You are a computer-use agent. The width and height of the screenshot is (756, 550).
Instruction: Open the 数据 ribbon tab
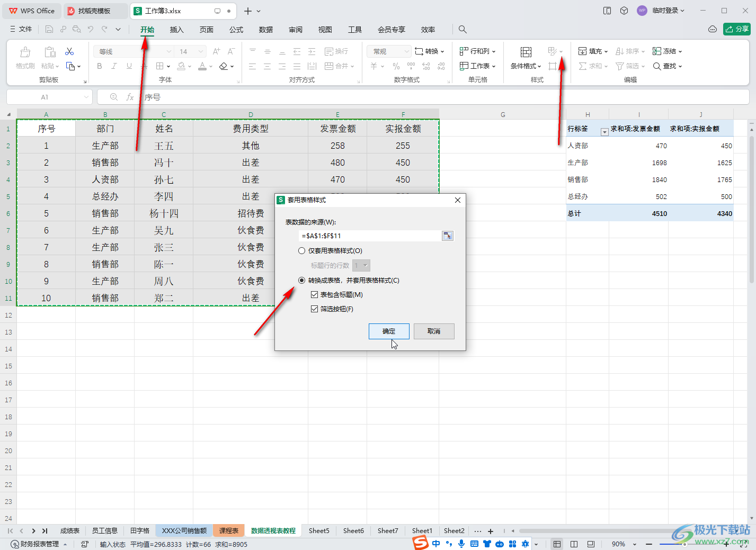[266, 30]
